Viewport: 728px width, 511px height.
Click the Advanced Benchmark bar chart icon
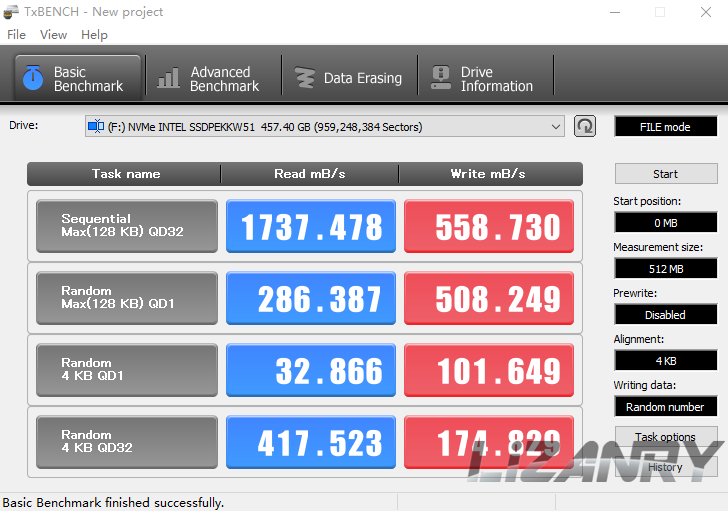169,79
